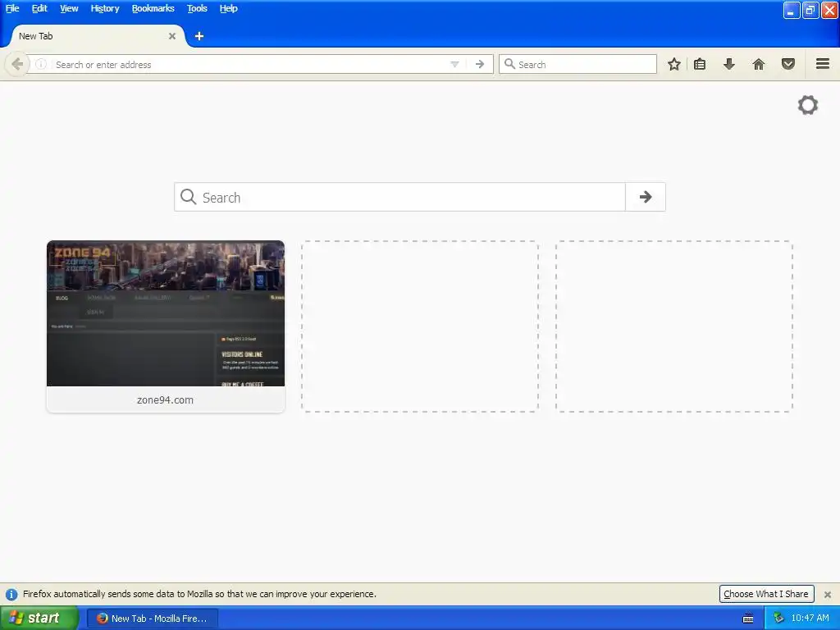Image resolution: width=840 pixels, height=630 pixels.
Task: Open a new tab with plus button
Action: (199, 36)
